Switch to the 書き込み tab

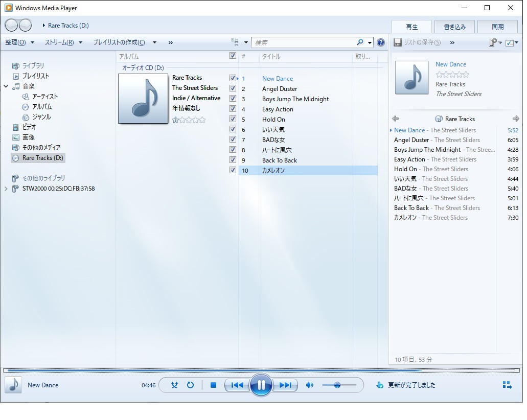[455, 27]
